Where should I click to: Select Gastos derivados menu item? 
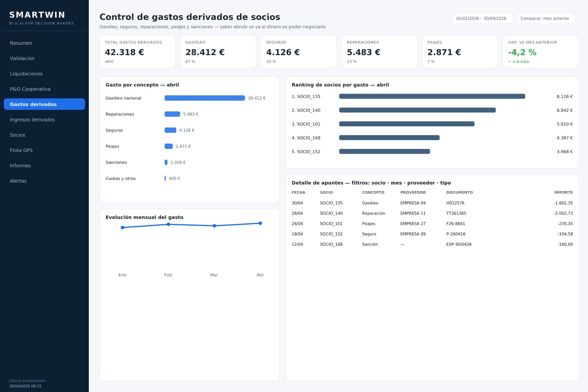point(44,104)
